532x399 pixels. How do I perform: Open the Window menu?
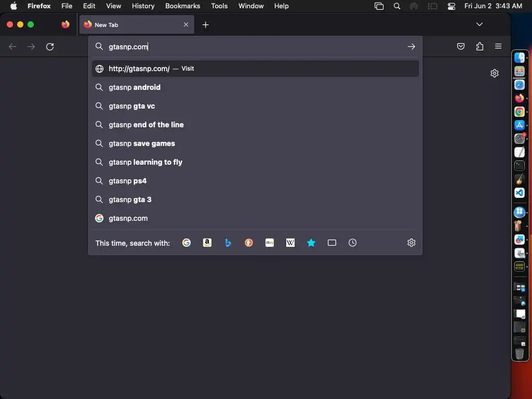tap(251, 6)
